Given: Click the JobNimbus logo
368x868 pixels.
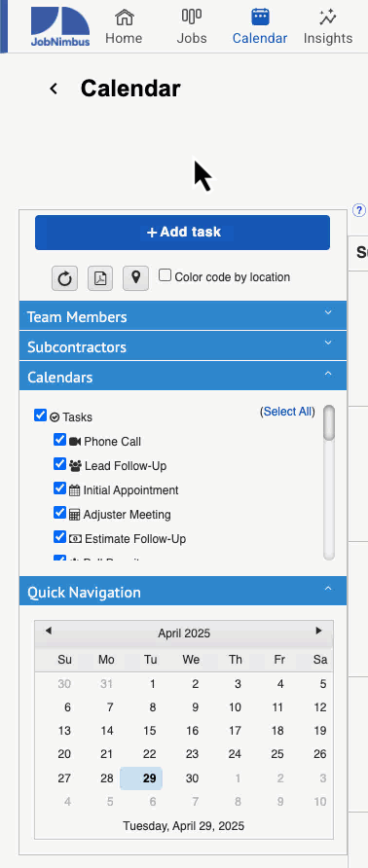Looking at the screenshot, I should click(60, 26).
